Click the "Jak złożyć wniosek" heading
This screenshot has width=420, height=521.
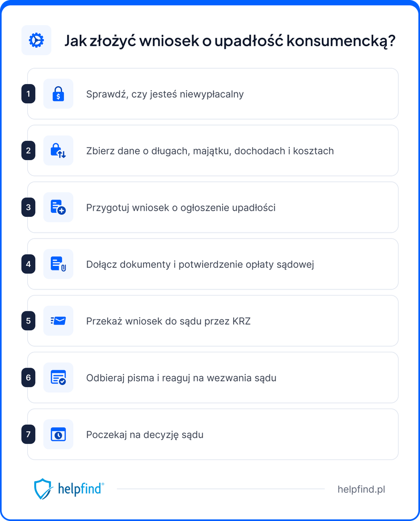(x=229, y=41)
